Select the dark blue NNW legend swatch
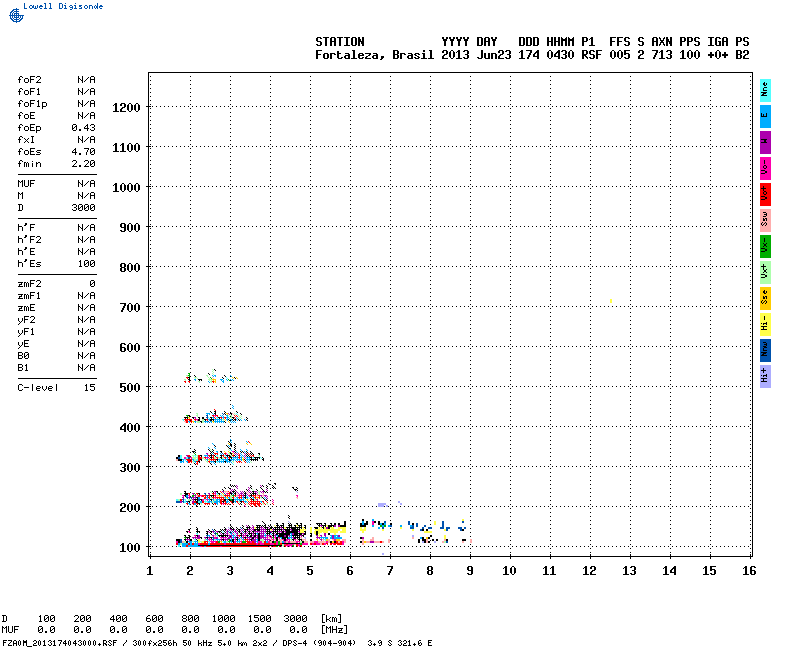Viewport: 800px width, 650px height. [x=765, y=350]
